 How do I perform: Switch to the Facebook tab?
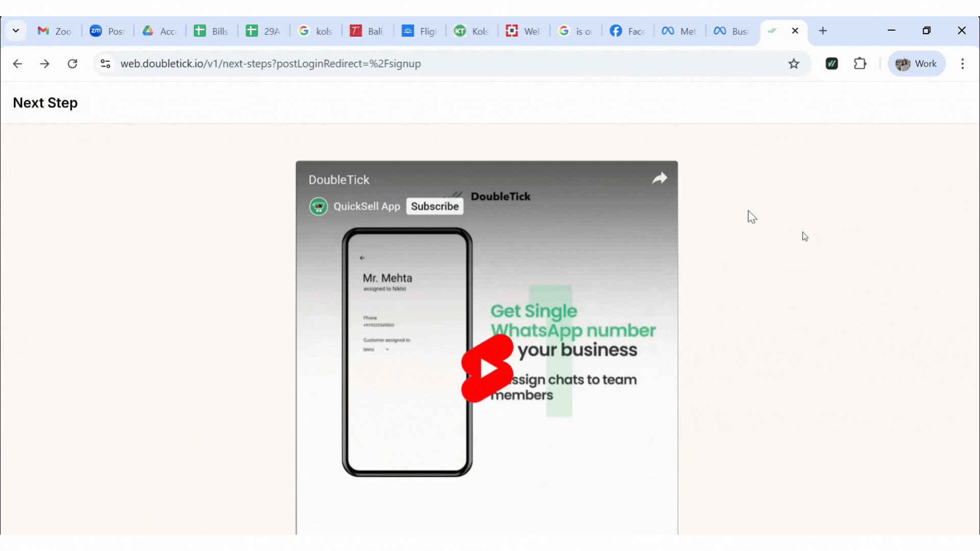coord(627,31)
